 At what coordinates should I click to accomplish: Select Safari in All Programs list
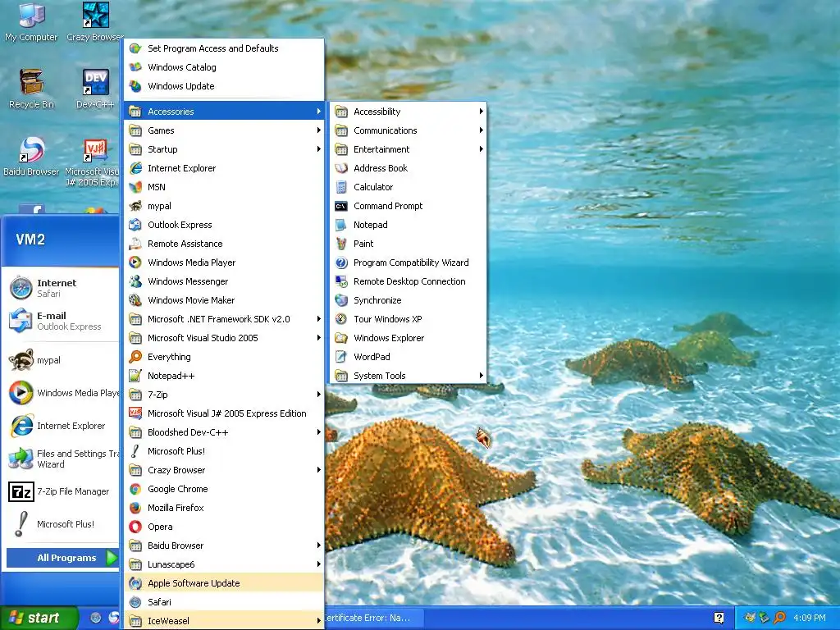pos(225,602)
